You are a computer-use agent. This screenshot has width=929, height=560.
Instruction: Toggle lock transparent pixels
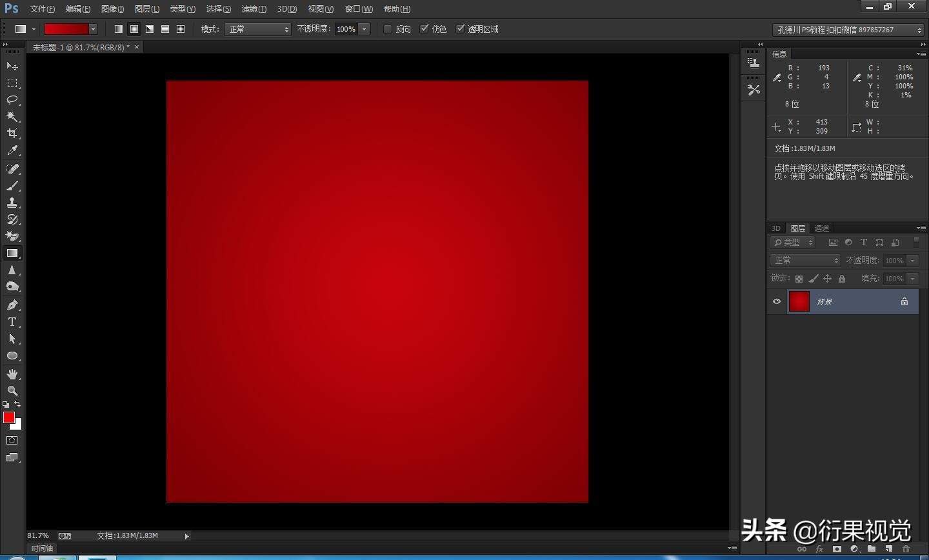(x=799, y=279)
